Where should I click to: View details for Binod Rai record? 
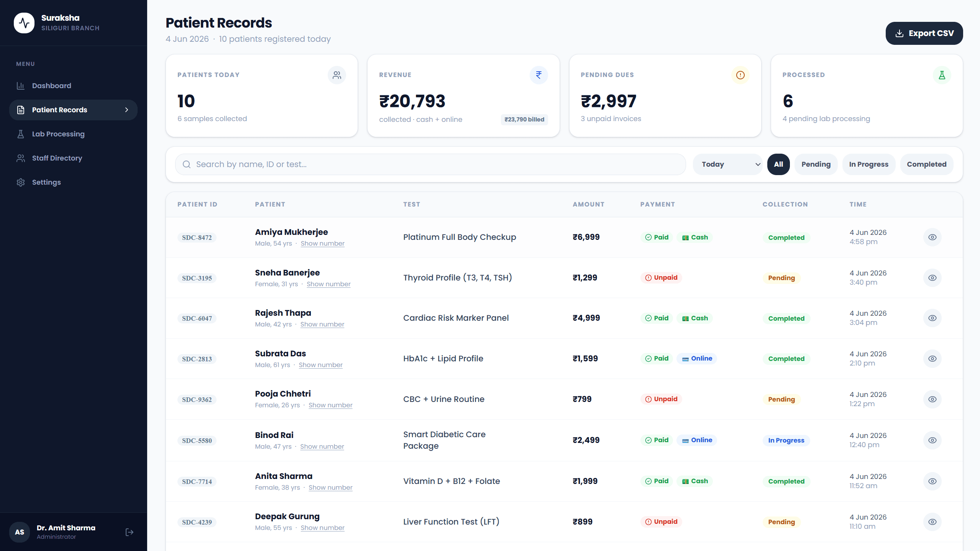pos(932,440)
